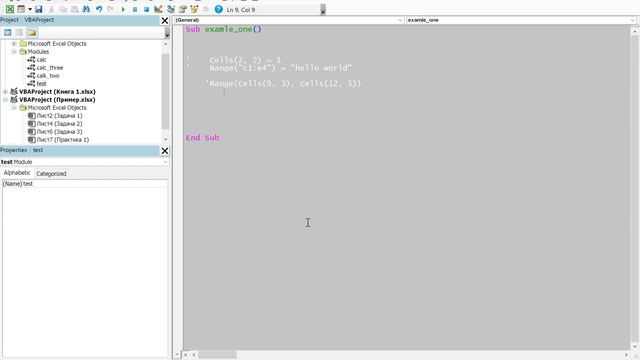The width and height of the screenshot is (640, 360).
Task: Click the Toolbox toolbar icon
Action: 206,9
